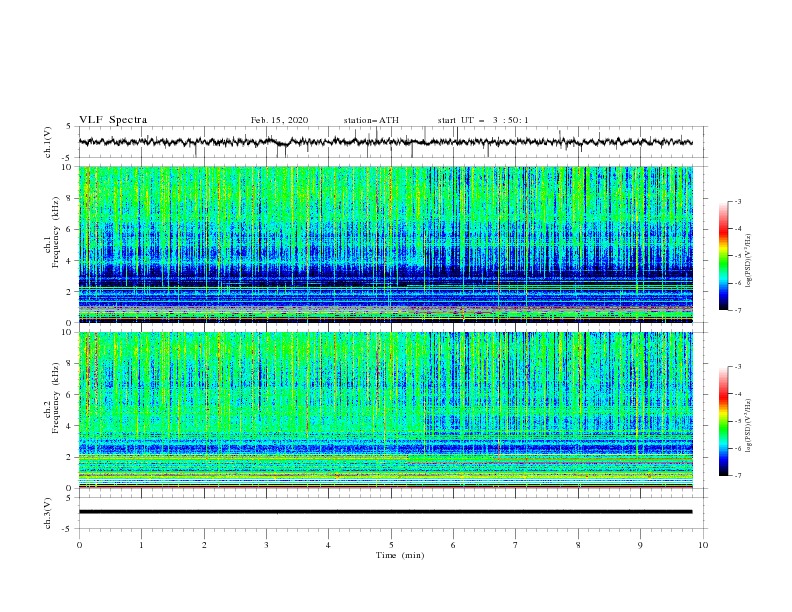Screen dimensions: 792x612
Task: Click the "ch.1(V)" waveform axis label
Action: pyautogui.click(x=48, y=142)
